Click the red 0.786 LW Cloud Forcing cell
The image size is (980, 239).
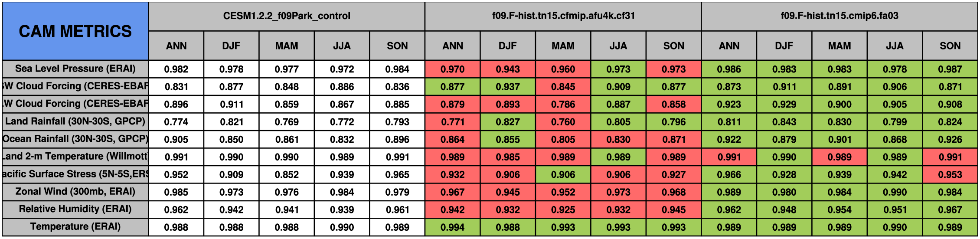click(x=563, y=105)
